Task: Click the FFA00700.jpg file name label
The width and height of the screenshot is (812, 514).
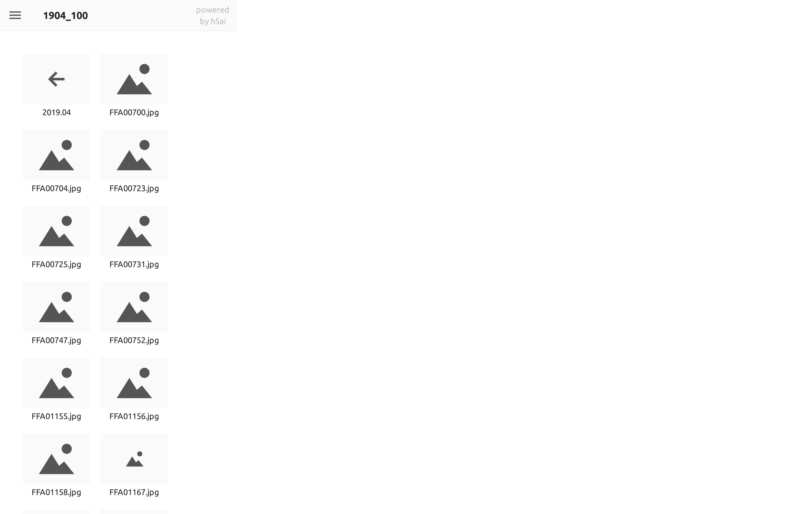Action: pyautogui.click(x=134, y=112)
